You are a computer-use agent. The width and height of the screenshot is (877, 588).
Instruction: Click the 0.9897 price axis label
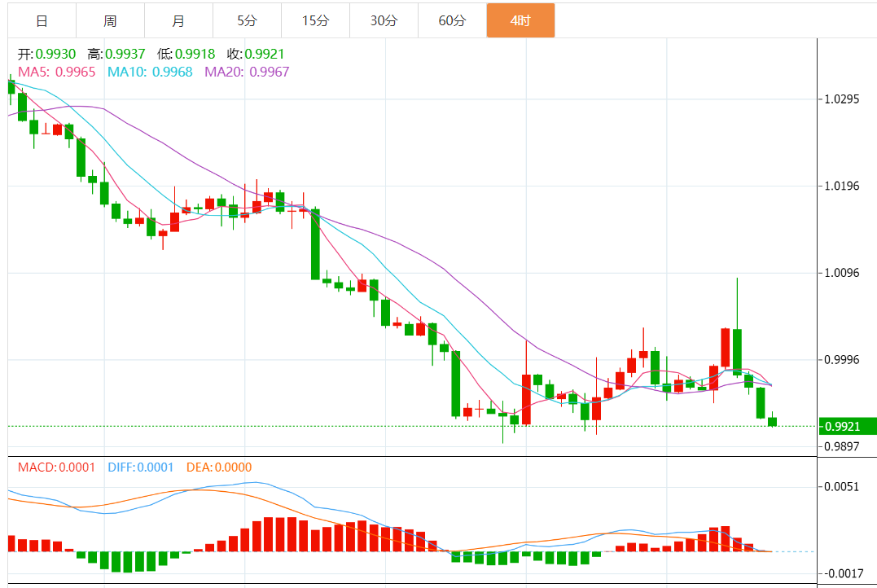pyautogui.click(x=842, y=446)
